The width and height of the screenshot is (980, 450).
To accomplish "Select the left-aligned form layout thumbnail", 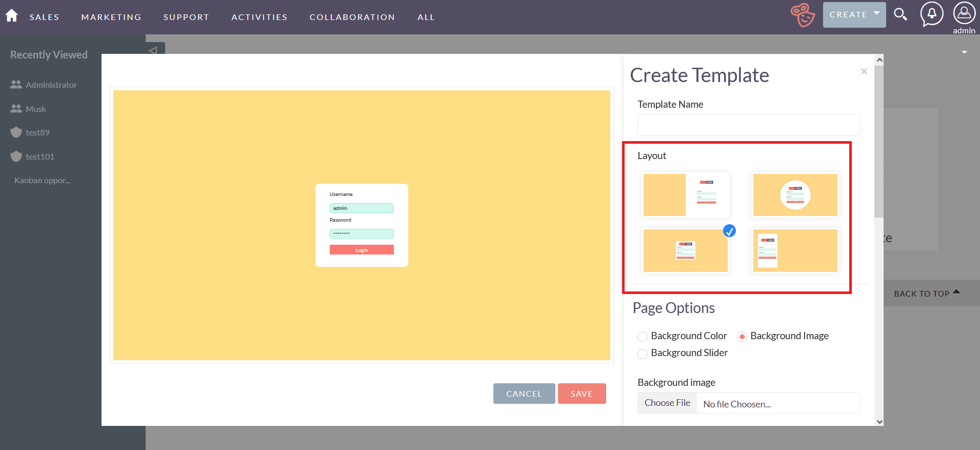I will tap(795, 250).
